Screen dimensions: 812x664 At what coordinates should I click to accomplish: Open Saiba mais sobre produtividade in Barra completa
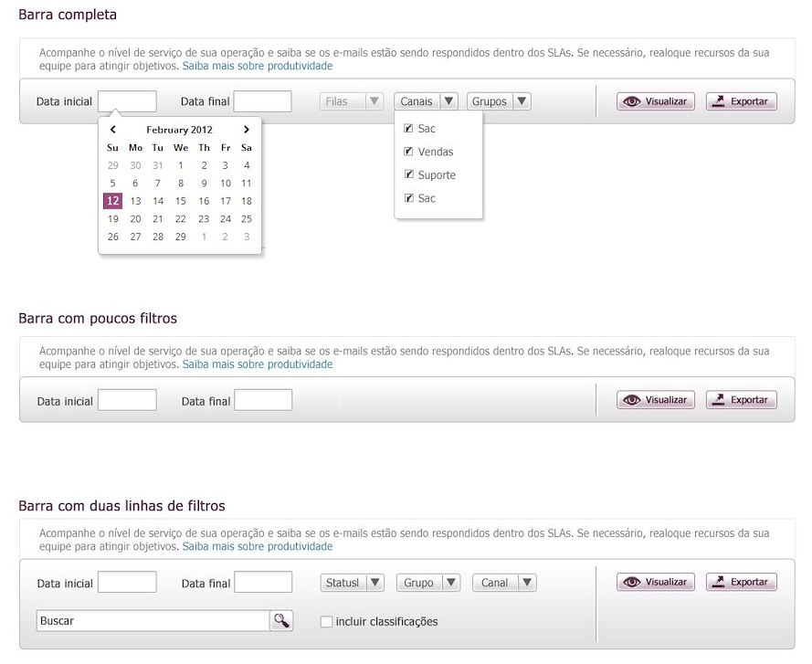coord(258,66)
